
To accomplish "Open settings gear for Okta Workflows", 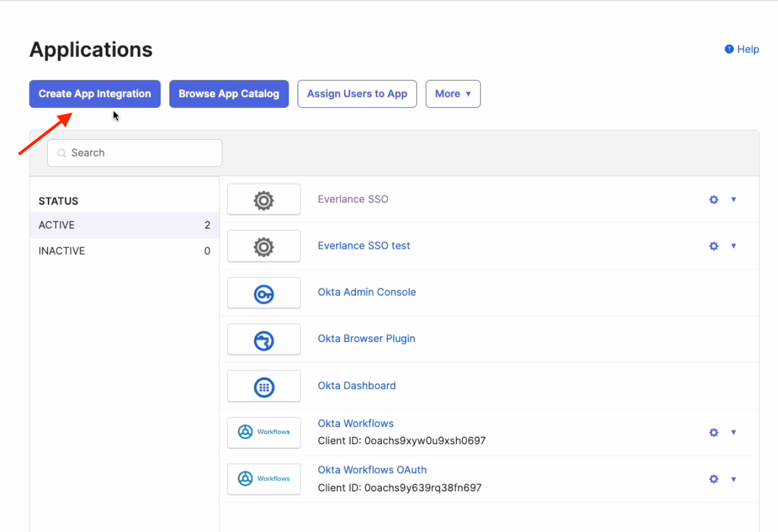I will coord(714,432).
